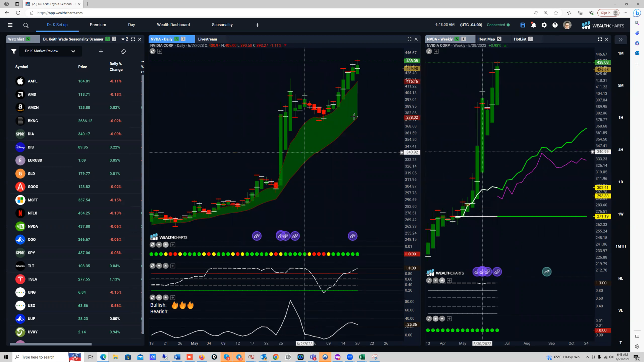The width and height of the screenshot is (644, 362).
Task: Open the Dr. K Market Review dropdown
Action: [x=50, y=51]
